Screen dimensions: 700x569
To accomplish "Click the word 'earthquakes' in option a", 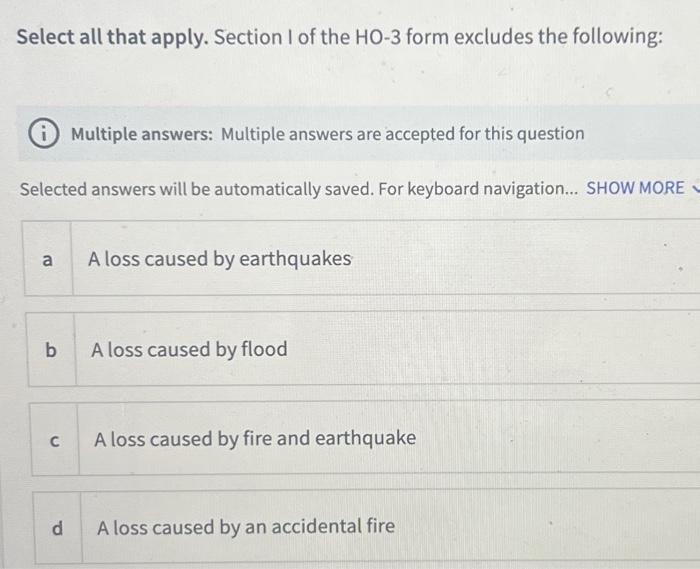I will pyautogui.click(x=295, y=259).
